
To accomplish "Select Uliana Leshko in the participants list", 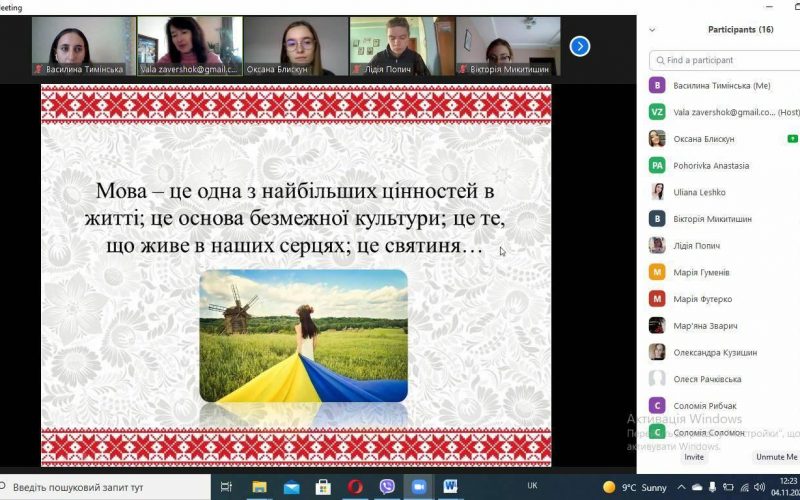I will [699, 192].
